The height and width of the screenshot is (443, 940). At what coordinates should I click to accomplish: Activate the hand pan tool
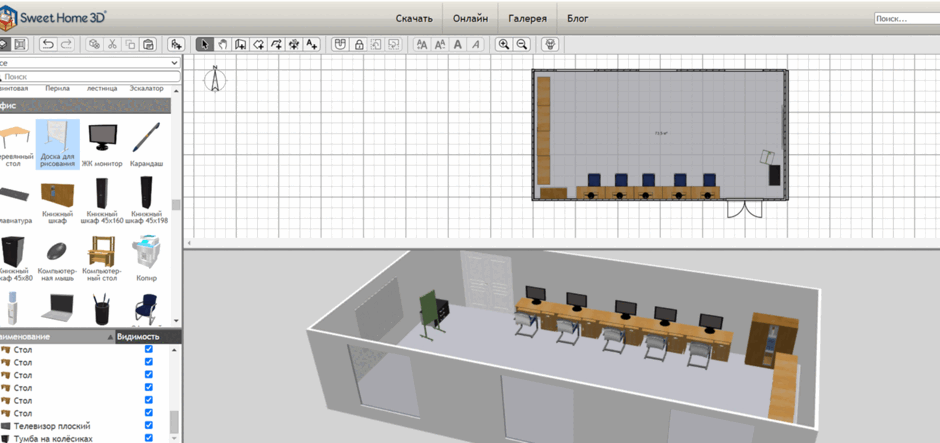(222, 44)
